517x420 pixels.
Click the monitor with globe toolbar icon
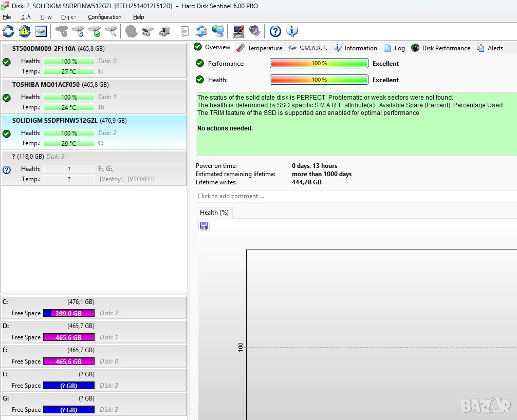point(217,31)
